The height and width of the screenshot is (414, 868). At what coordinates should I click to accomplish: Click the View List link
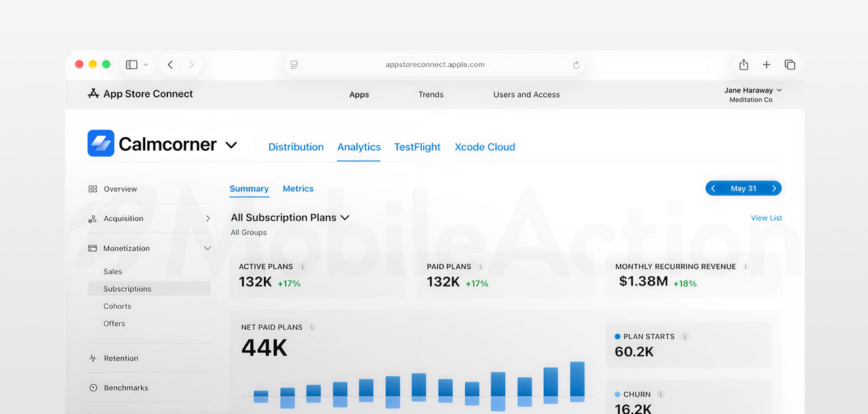[x=766, y=218]
